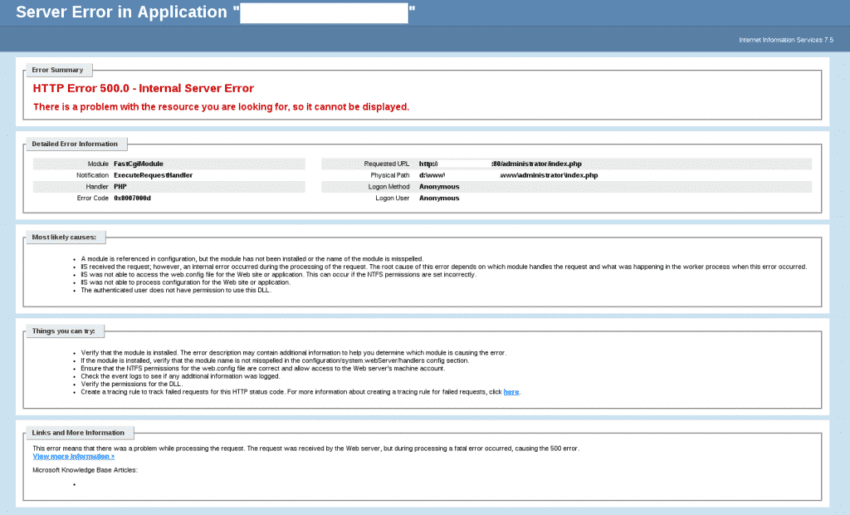Click the error code 0x8007000d
This screenshot has height=515, width=850.
click(132, 198)
